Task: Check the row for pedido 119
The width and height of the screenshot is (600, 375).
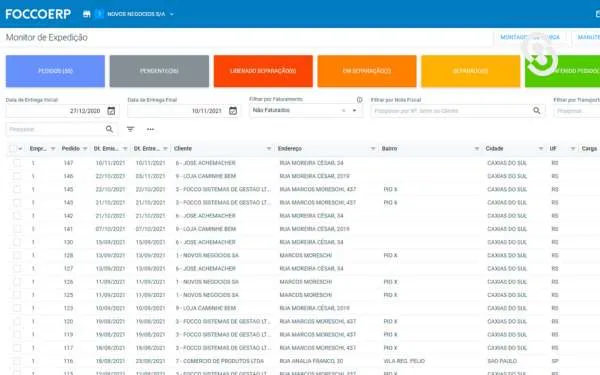Action: tap(17, 334)
